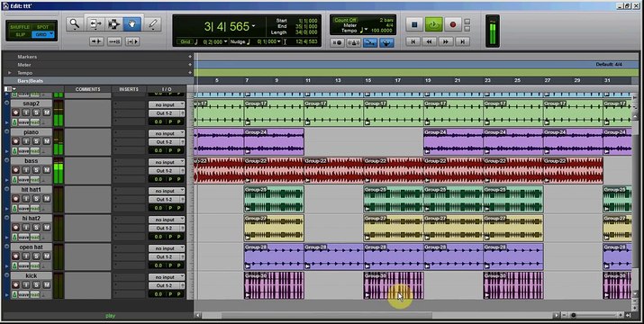
Task: Click the Bars|Beats ruler label
Action: pyautogui.click(x=30, y=81)
